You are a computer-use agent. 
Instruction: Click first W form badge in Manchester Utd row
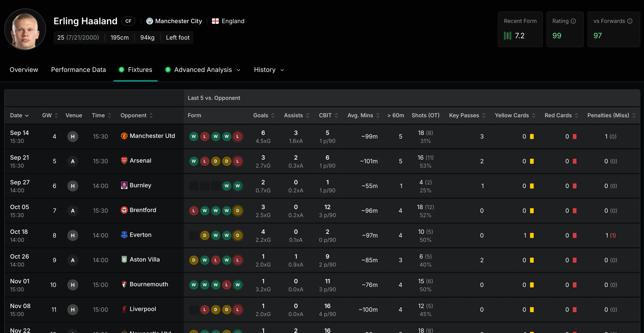point(194,136)
